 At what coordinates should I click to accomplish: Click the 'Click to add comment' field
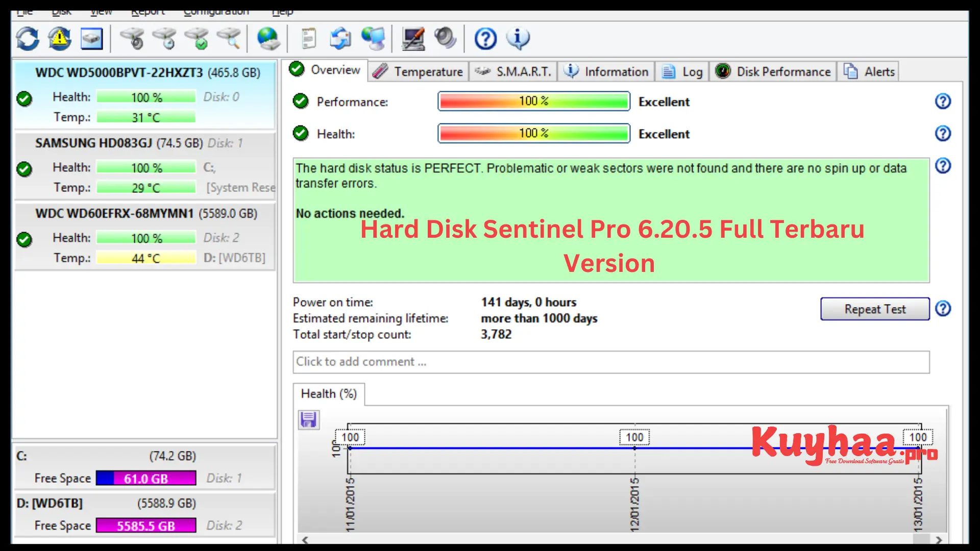(611, 362)
